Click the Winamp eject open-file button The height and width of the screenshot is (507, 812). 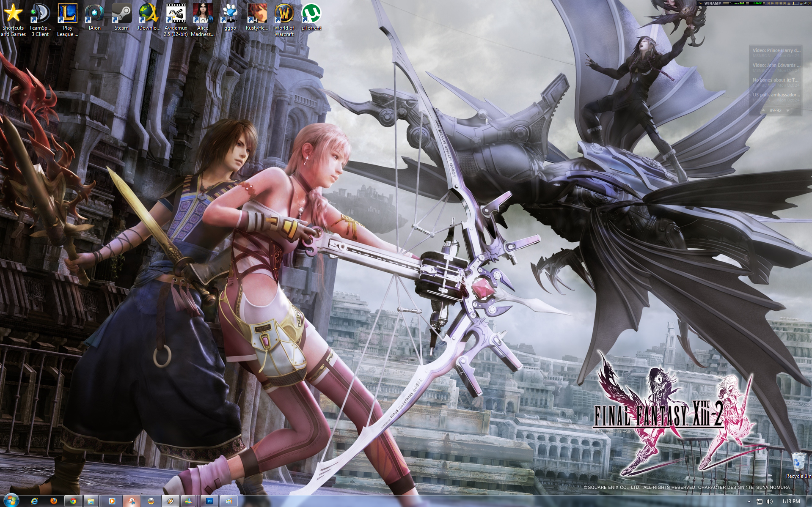coord(789,3)
